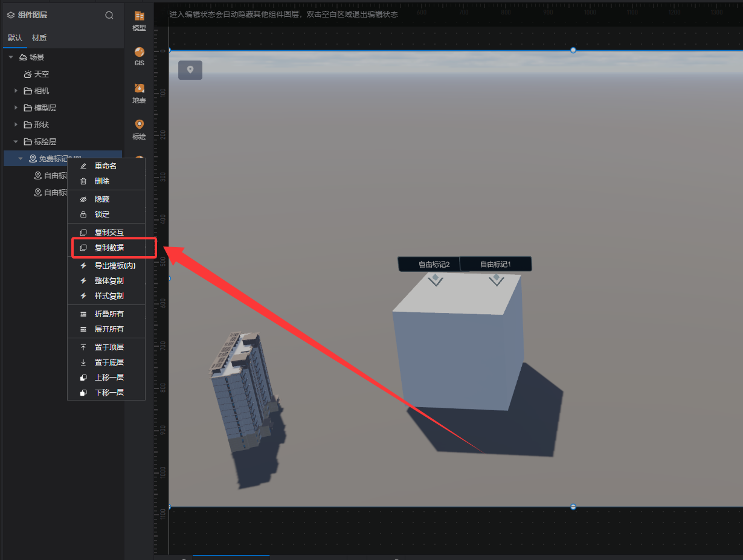Expand the 形状 folder arrow
Image resolution: width=743 pixels, height=560 pixels.
16,124
